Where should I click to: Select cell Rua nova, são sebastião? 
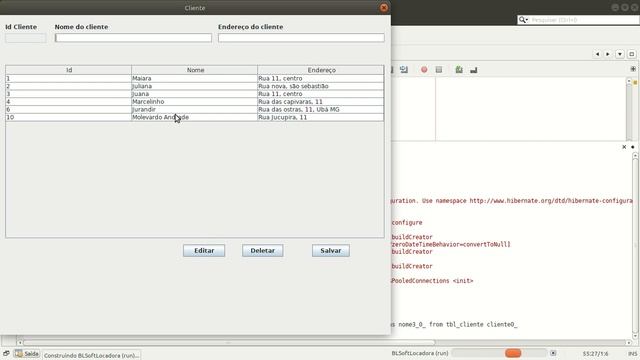[321, 86]
